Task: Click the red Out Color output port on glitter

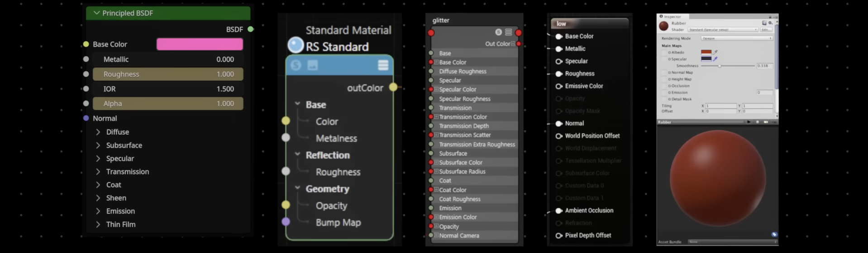Action: tap(519, 44)
